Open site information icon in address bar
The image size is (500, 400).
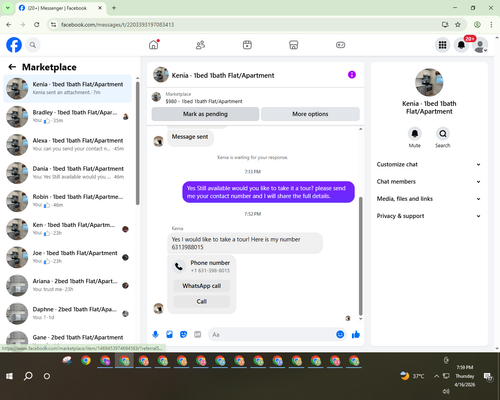pos(53,24)
